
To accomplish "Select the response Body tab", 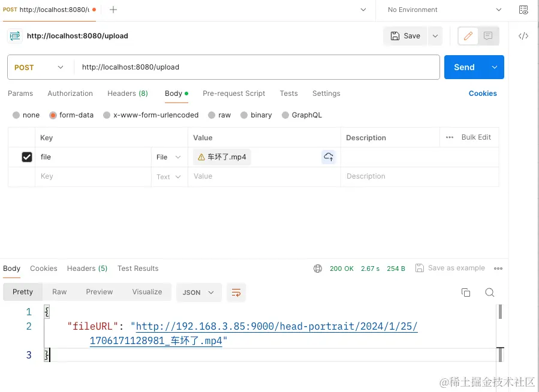I will pyautogui.click(x=11, y=269).
